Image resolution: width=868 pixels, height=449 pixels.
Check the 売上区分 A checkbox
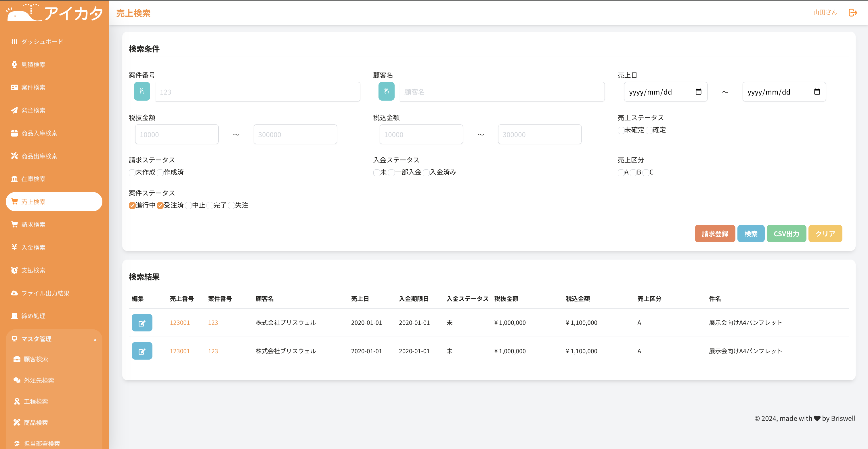(621, 173)
